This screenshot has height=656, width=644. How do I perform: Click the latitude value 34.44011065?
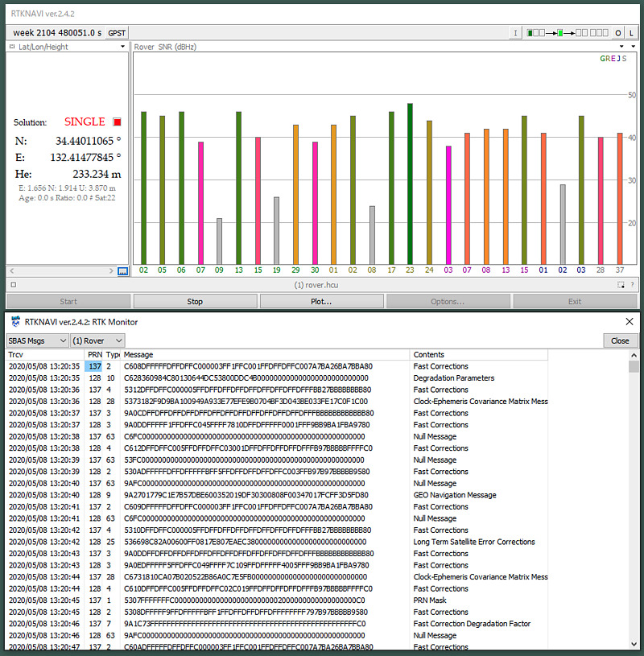click(x=85, y=141)
